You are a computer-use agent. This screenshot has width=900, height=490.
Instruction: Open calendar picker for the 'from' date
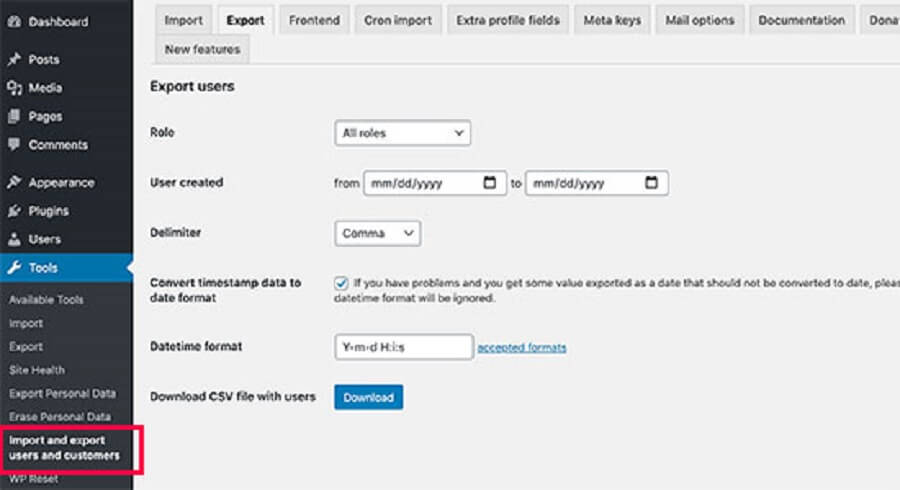pyautogui.click(x=490, y=182)
